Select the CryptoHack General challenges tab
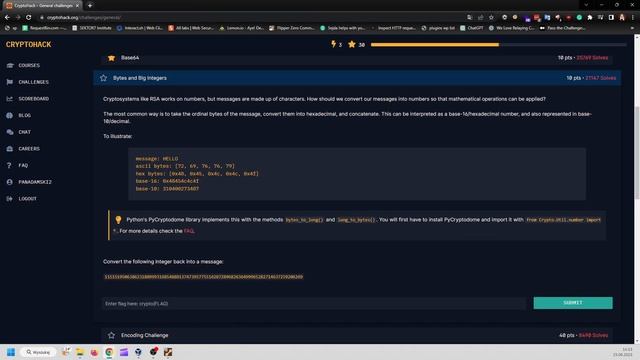The width and height of the screenshot is (640, 360). (42, 6)
